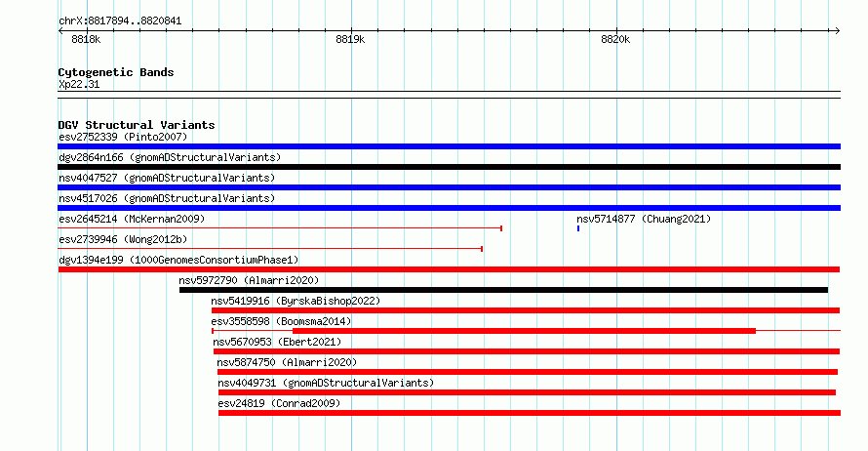Screen dimensions: 868x451
Task: Open dgv1394e199 1000GenomesConsortiumPhase1 label
Action: coord(178,260)
